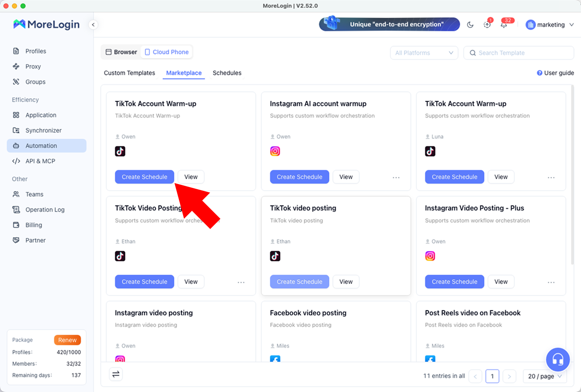Open more options on Luna's TikTok Warm-up card
The width and height of the screenshot is (581, 392).
551,177
